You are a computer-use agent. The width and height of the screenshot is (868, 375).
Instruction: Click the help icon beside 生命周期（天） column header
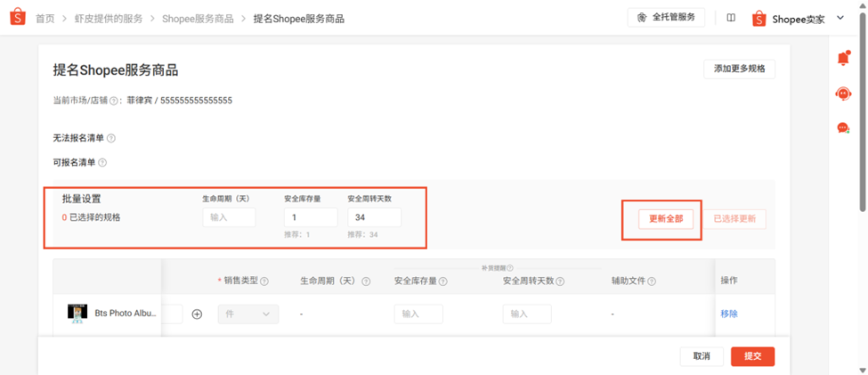pos(366,281)
